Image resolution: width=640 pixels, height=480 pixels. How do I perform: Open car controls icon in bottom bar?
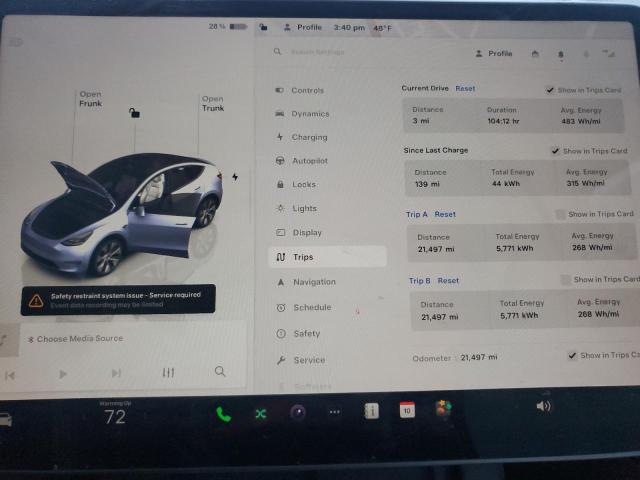[6, 420]
